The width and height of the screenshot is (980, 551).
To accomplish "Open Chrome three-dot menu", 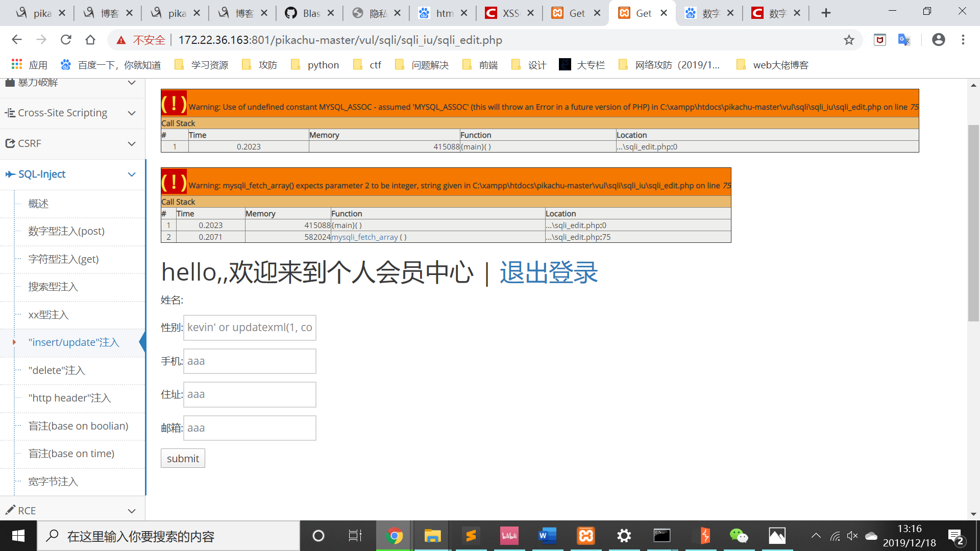I will click(963, 40).
